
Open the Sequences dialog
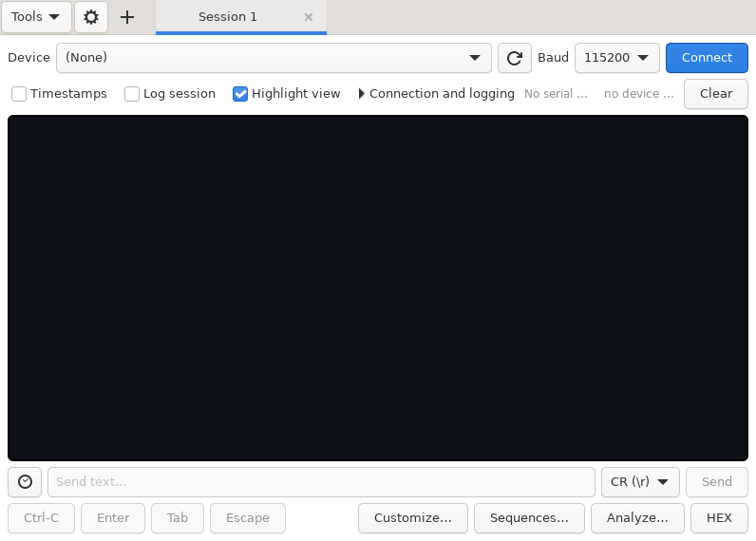click(529, 518)
